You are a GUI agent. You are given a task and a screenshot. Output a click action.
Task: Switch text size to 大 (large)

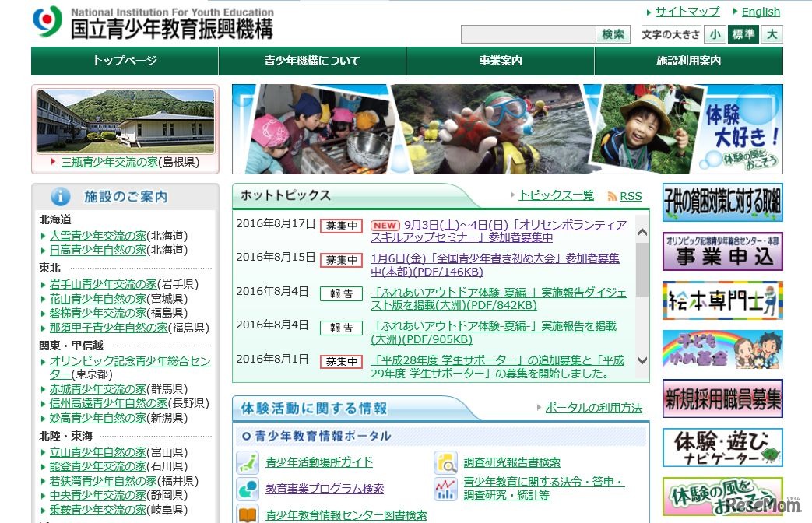771,34
